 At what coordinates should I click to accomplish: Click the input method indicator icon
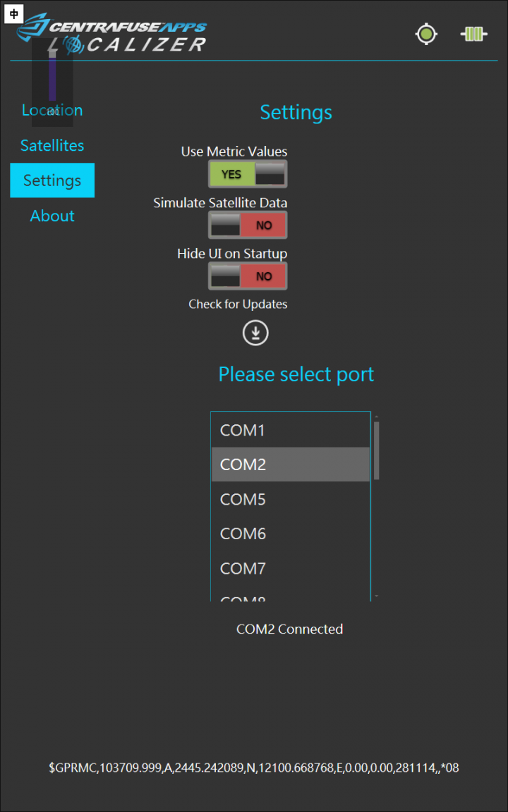[14, 13]
